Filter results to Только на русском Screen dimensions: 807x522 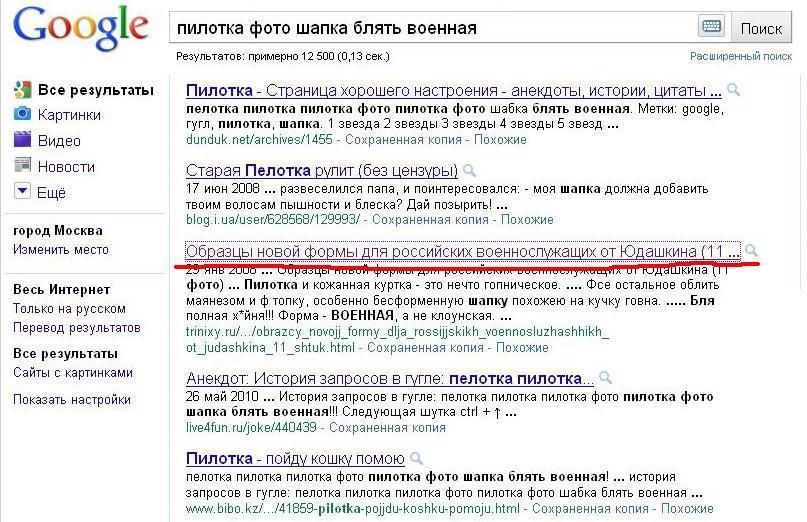coord(69,309)
